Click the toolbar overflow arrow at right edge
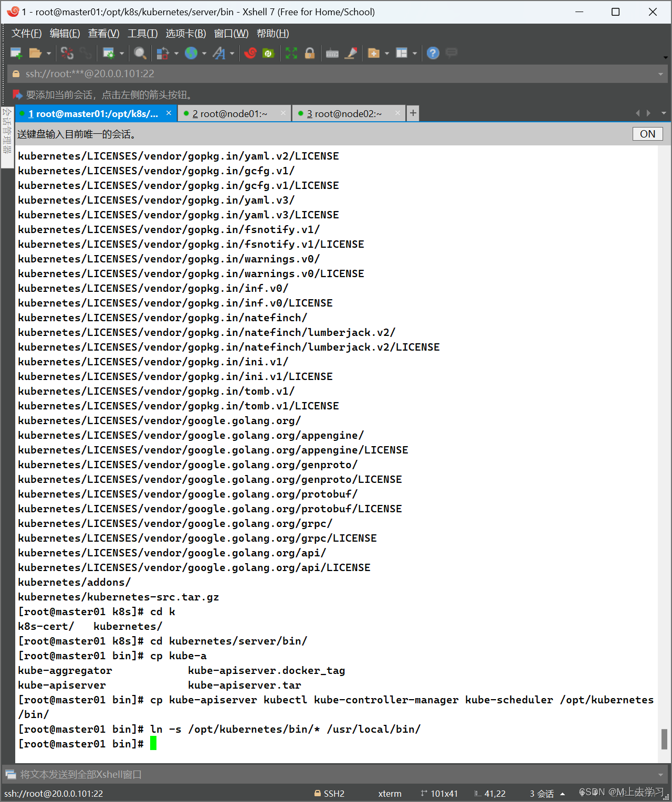672x802 pixels. 665,57
